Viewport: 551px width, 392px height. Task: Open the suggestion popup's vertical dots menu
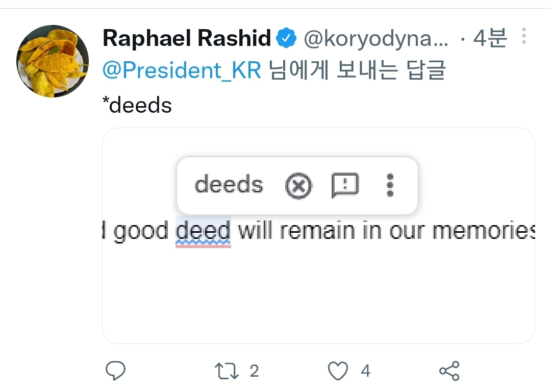(390, 185)
